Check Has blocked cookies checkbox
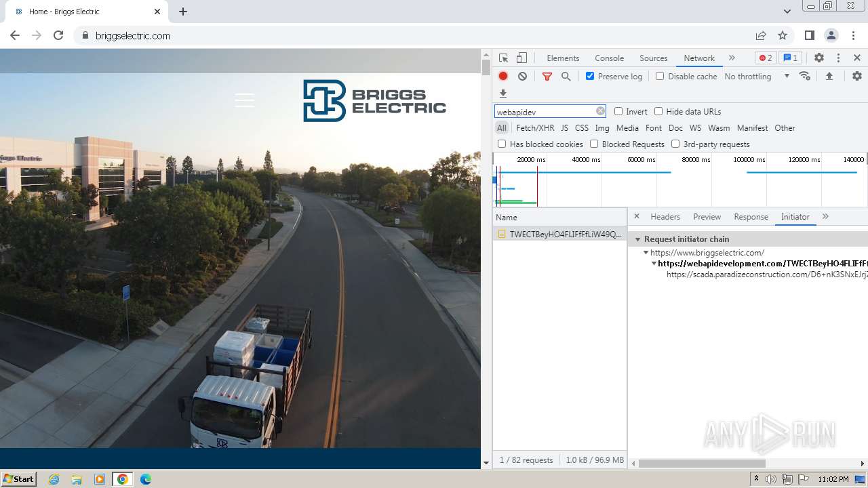Image resolution: width=868 pixels, height=488 pixels. point(502,144)
